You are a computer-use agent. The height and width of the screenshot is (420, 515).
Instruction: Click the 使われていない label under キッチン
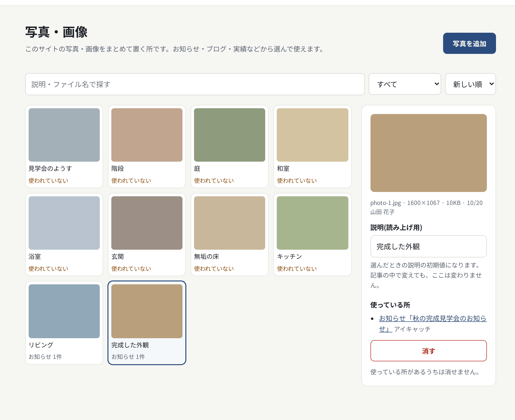(x=297, y=268)
